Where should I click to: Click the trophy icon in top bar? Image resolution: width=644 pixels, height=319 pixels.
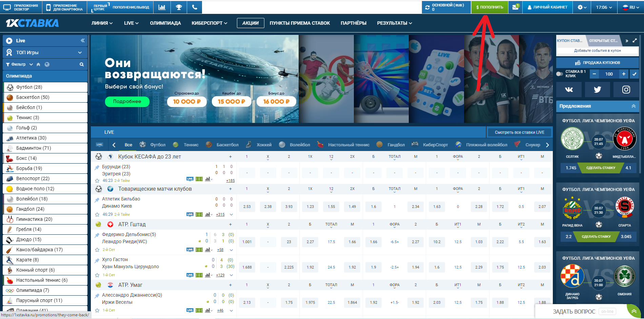179,7
